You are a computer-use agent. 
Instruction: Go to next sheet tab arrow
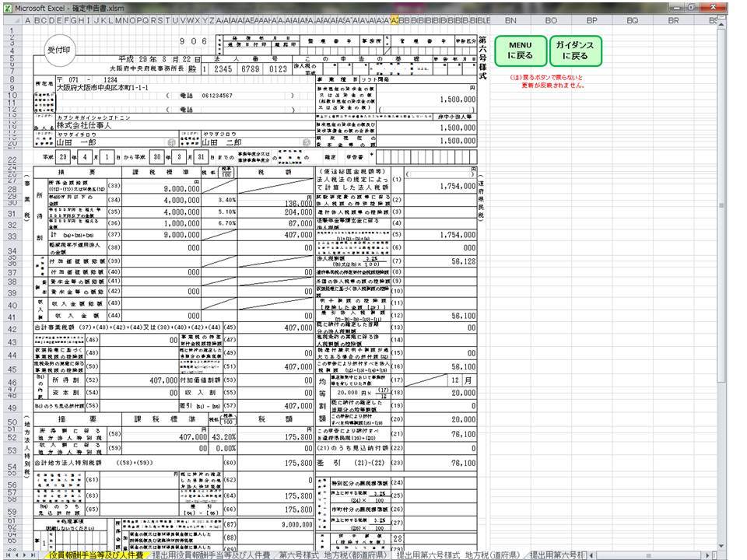pyautogui.click(x=25, y=555)
